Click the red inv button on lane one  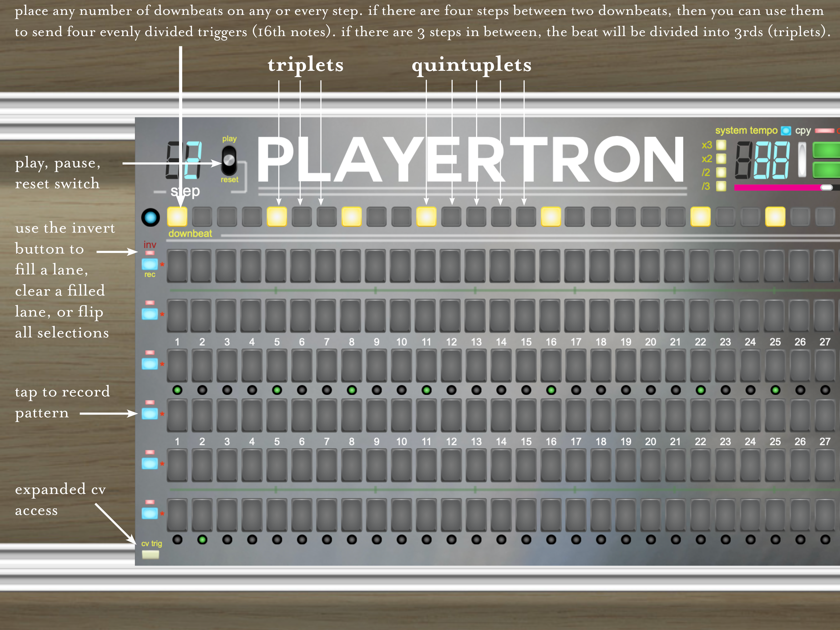(x=150, y=253)
